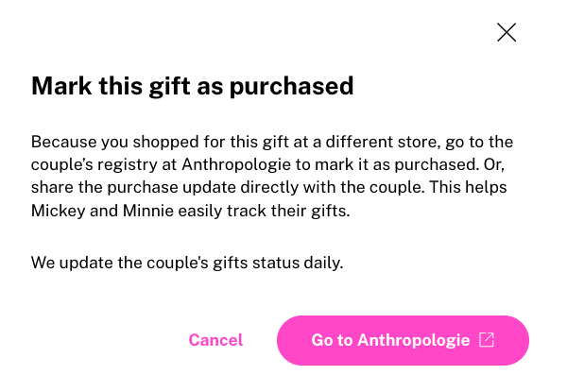Click 'directly with the couple' phrase
This screenshot has width=567, height=392.
[333, 188]
